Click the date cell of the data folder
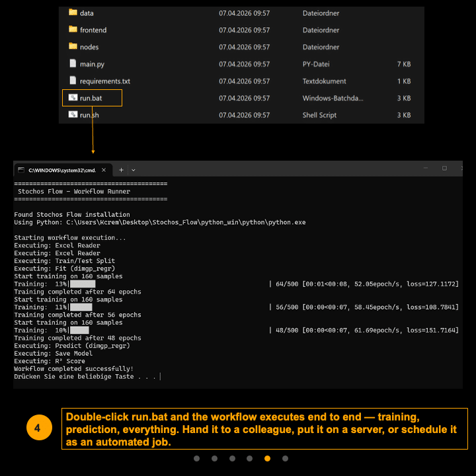This screenshot has height=476, width=476. (x=244, y=13)
